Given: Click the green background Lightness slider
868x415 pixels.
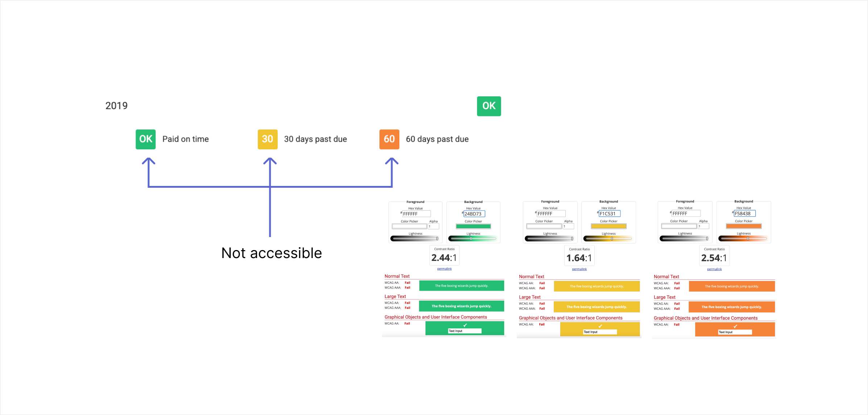Looking at the screenshot, I should [x=473, y=238].
